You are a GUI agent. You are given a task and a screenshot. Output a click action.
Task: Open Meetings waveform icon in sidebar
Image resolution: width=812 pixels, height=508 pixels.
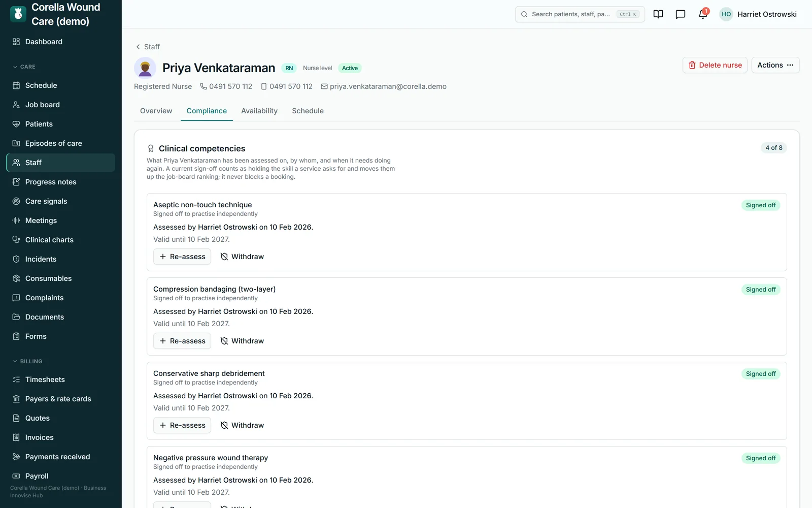pos(16,220)
